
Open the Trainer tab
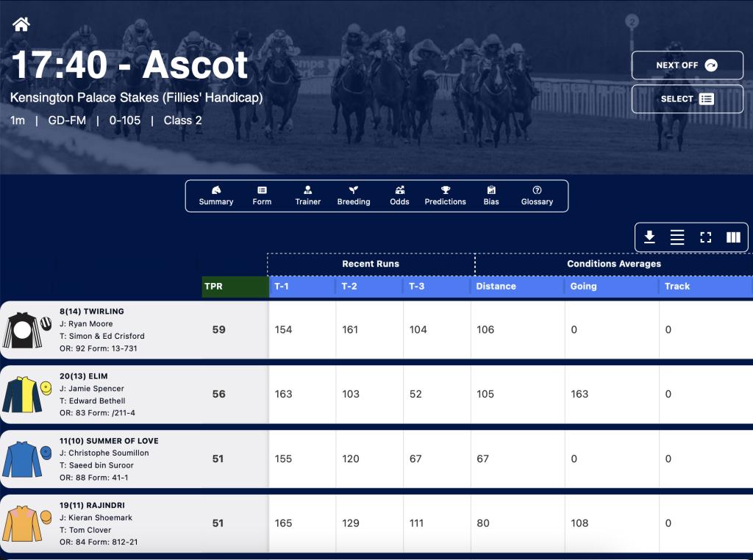tap(308, 195)
